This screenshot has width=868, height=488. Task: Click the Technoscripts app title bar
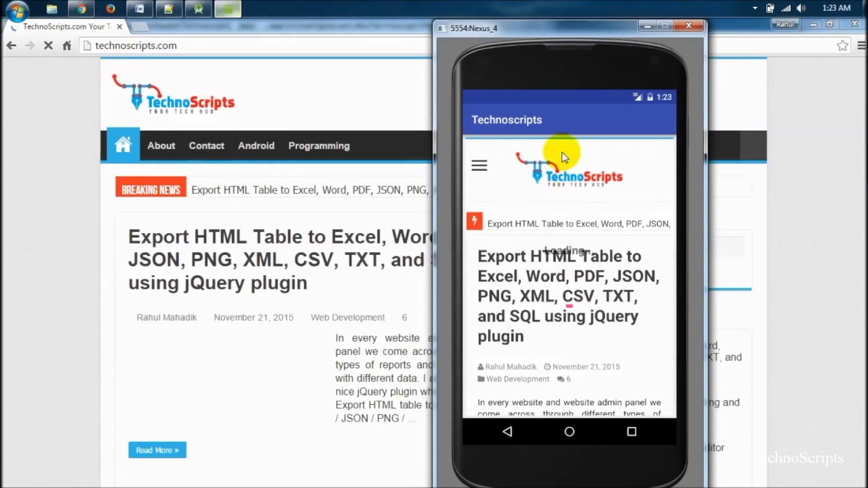[570, 119]
